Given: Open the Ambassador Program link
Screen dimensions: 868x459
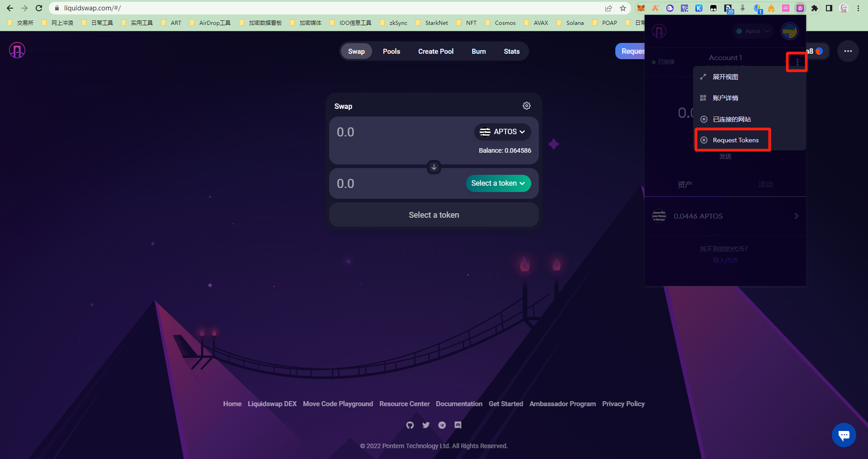Looking at the screenshot, I should tap(563, 404).
